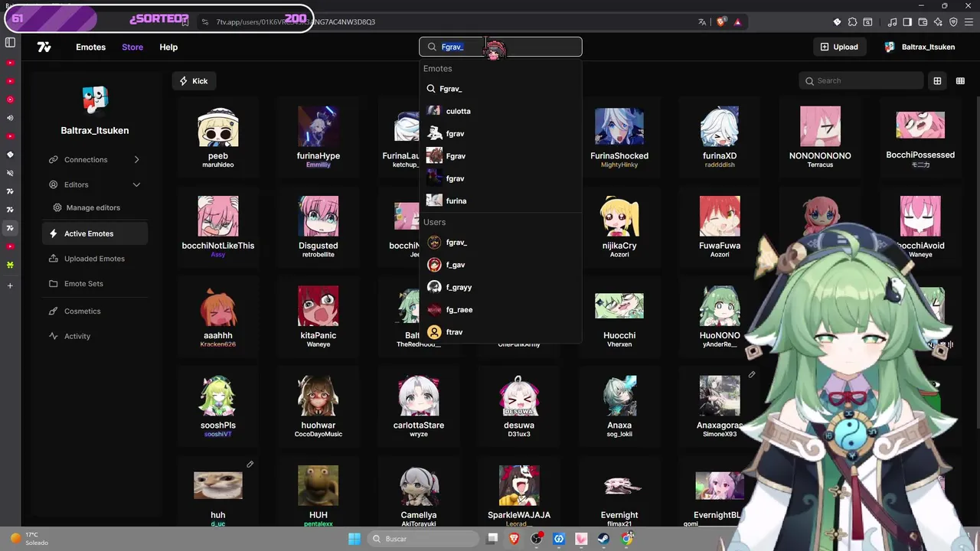Open the bocchiNotLikeThis emote

click(218, 226)
